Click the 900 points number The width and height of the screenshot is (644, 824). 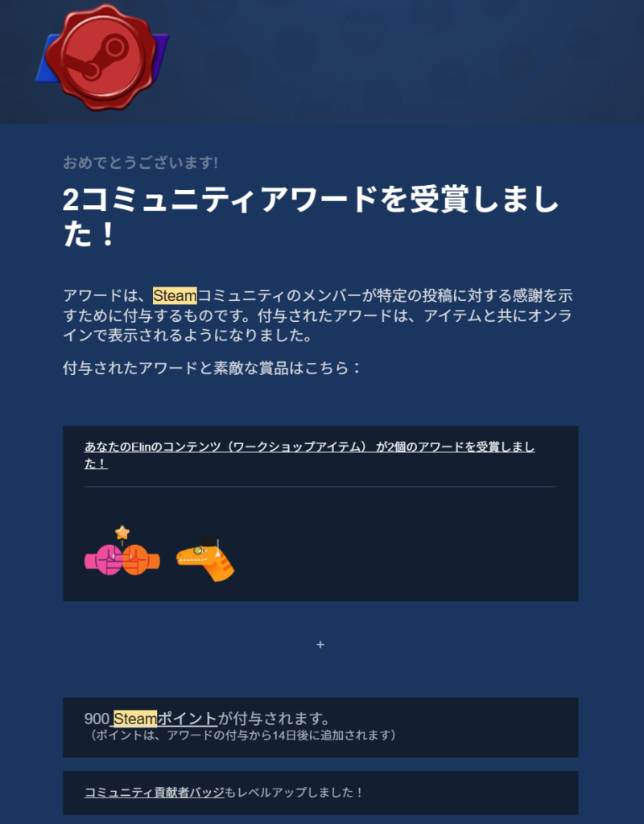click(97, 719)
